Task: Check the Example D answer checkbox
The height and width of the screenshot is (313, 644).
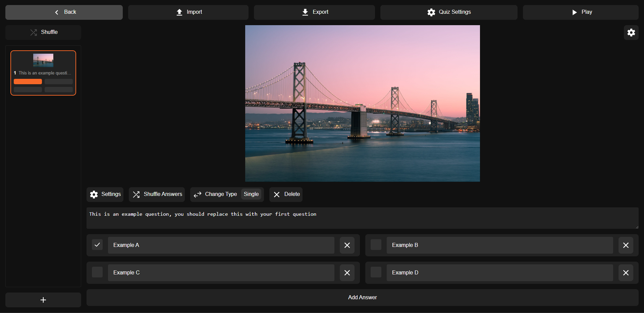Action: click(376, 272)
